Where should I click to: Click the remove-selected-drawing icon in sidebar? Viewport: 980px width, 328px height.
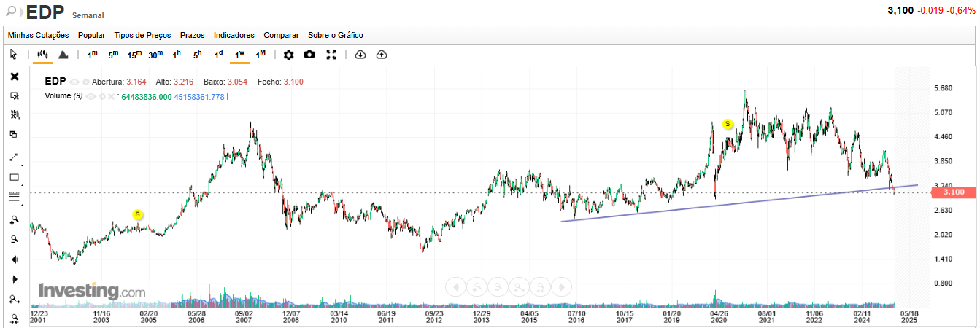[15, 95]
